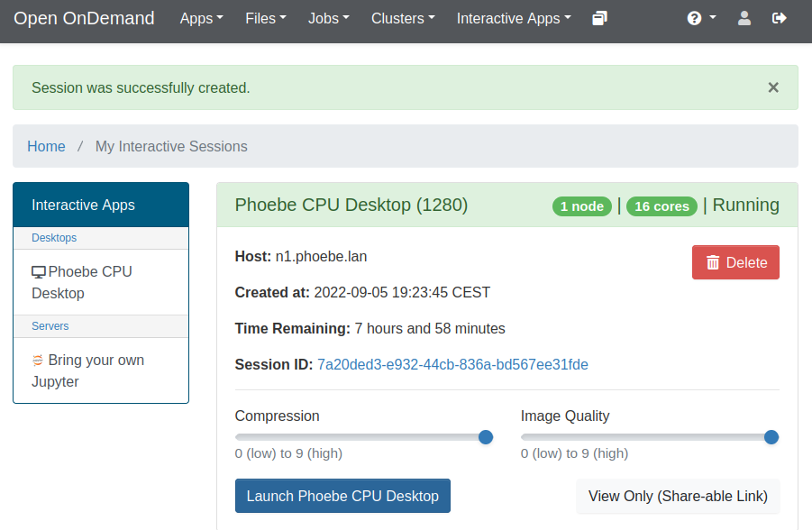
Task: Click the Running status text
Action: click(x=745, y=206)
